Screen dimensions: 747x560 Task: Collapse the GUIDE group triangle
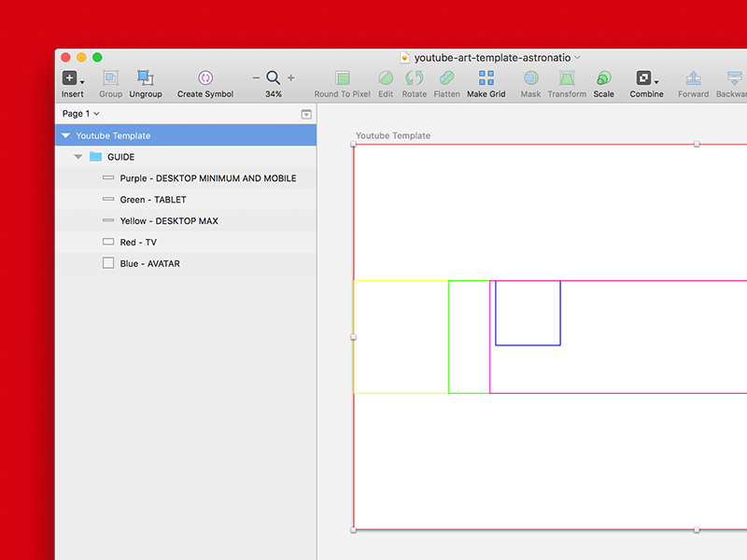[x=78, y=157]
